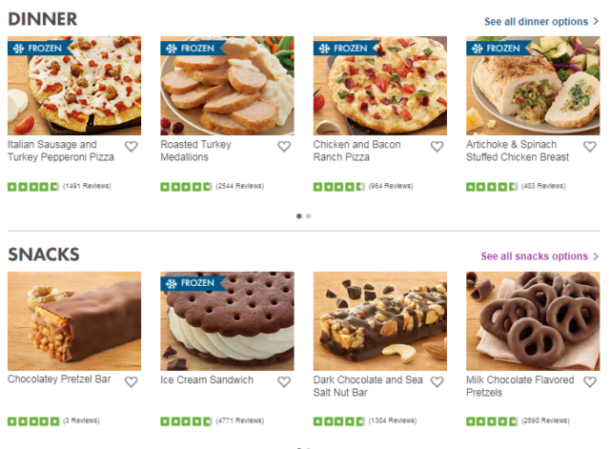
Task: Click star rating of Chicken Bacon Ranch Pizza
Action: coord(339,187)
